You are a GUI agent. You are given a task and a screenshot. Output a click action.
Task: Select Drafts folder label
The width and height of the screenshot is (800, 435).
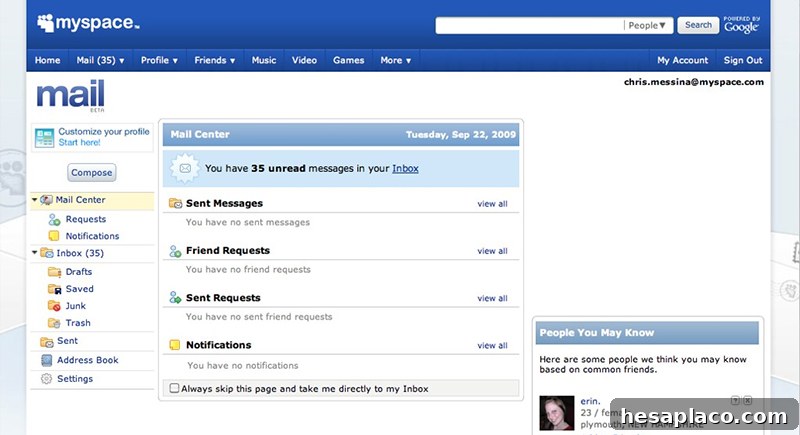point(79,272)
